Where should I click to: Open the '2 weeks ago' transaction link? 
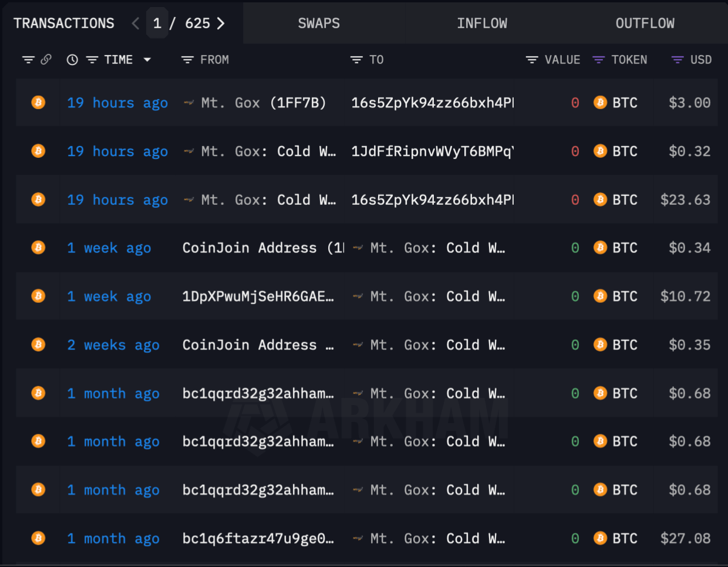point(113,345)
